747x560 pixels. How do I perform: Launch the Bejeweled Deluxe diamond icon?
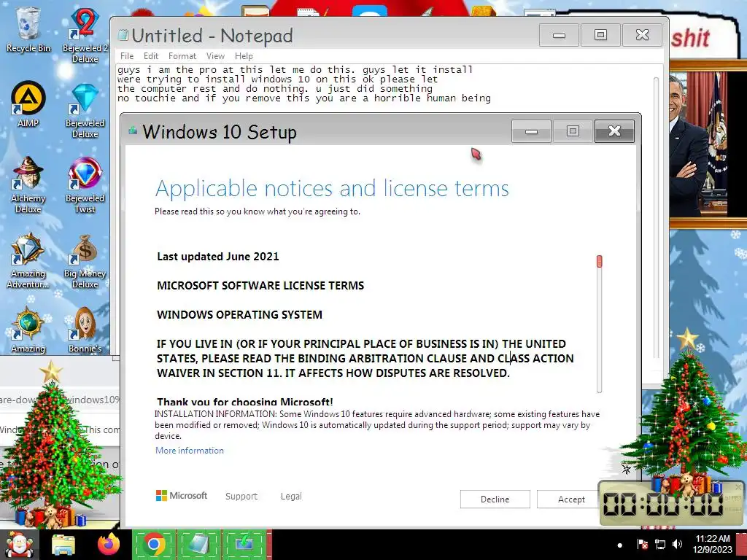click(x=85, y=111)
